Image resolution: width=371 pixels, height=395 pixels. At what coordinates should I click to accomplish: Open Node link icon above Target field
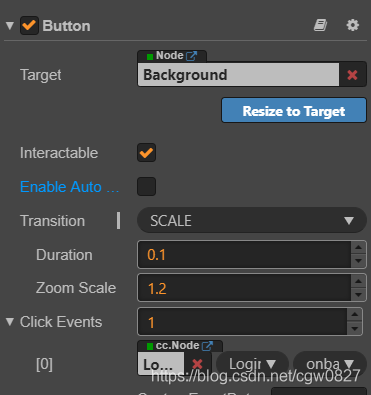(x=191, y=56)
